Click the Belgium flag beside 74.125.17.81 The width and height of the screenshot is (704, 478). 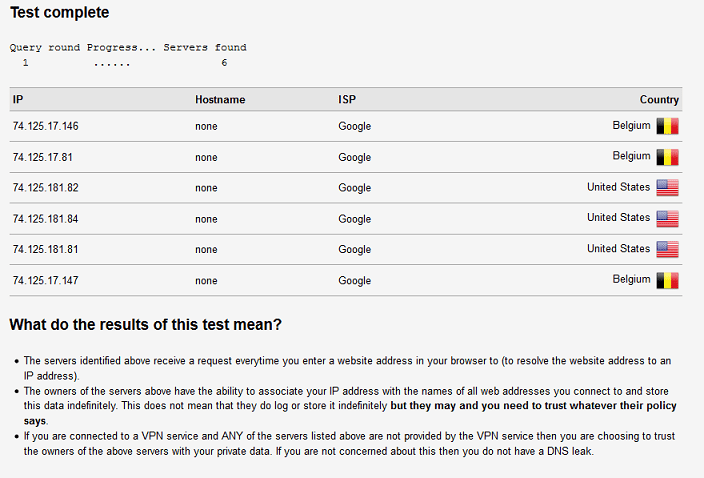coord(667,157)
